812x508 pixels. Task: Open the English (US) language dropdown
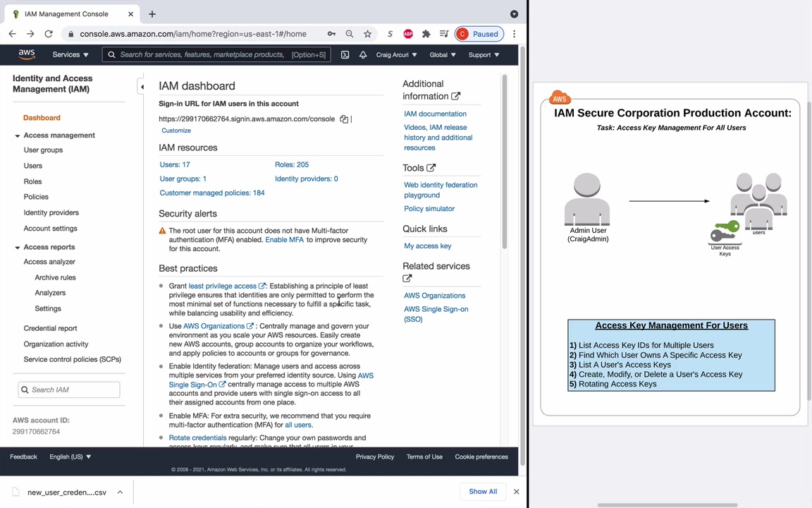click(x=70, y=456)
